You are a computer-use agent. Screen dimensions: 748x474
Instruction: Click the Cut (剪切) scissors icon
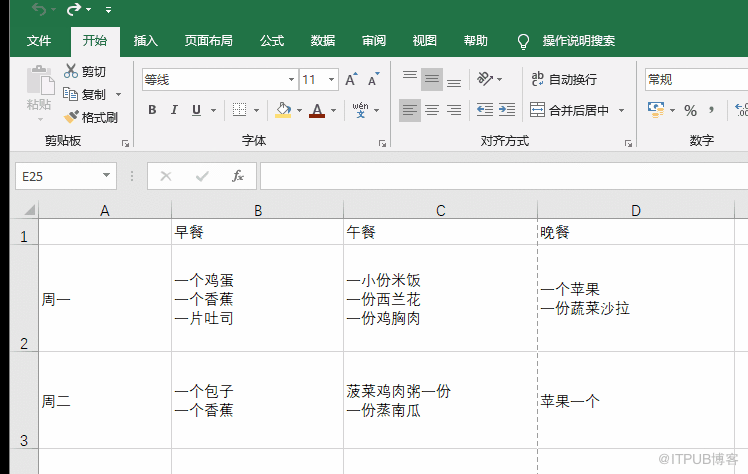[71, 71]
